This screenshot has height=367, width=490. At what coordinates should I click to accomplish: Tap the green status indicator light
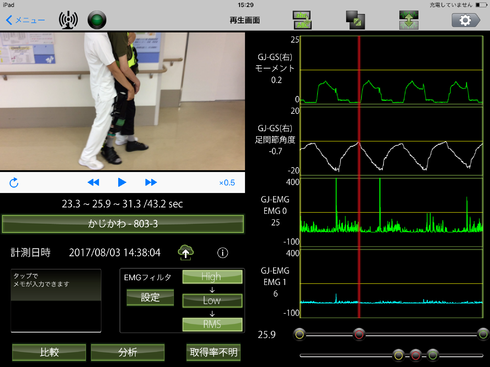(97, 20)
